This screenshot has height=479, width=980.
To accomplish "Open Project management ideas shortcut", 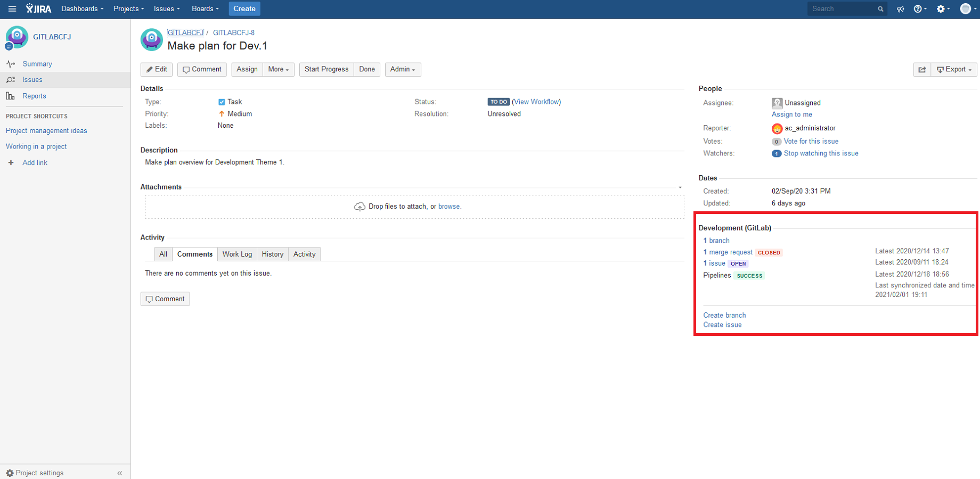I will 46,131.
